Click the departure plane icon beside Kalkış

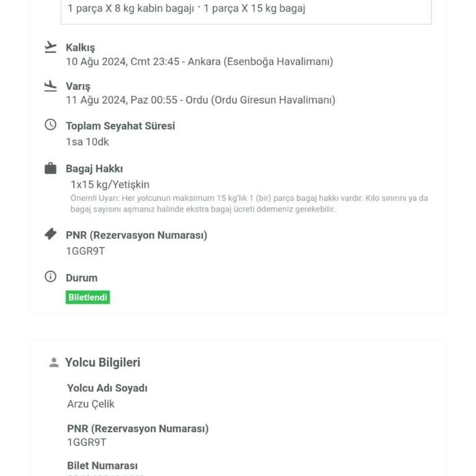point(50,47)
